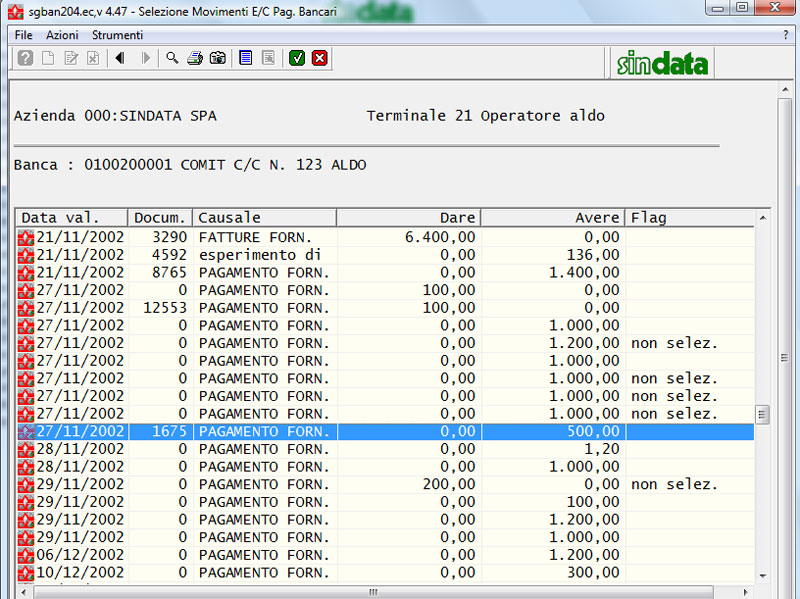Go to previous record with left arrow
The width and height of the screenshot is (800, 599).
[x=120, y=58]
